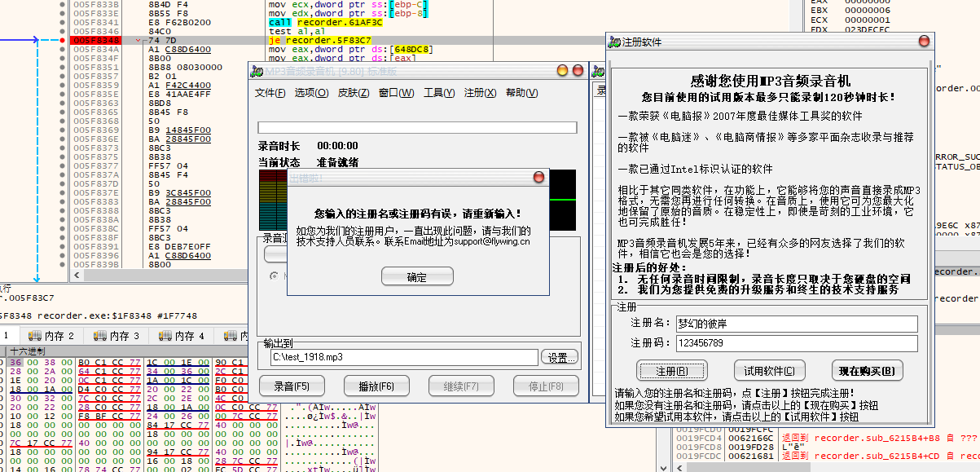980x472 pixels.
Task: Click the 注册软件 dialog title icon
Action: pos(614,42)
